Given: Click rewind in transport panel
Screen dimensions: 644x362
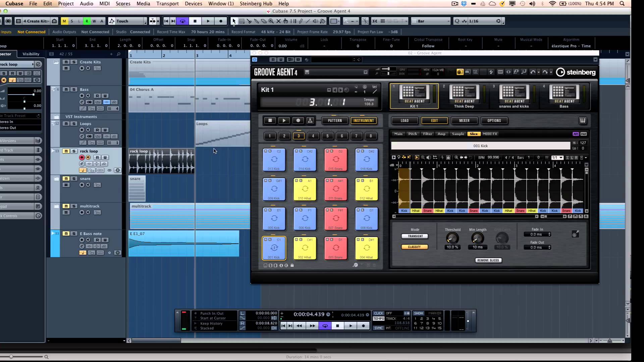Looking at the screenshot, I should coord(299,326).
